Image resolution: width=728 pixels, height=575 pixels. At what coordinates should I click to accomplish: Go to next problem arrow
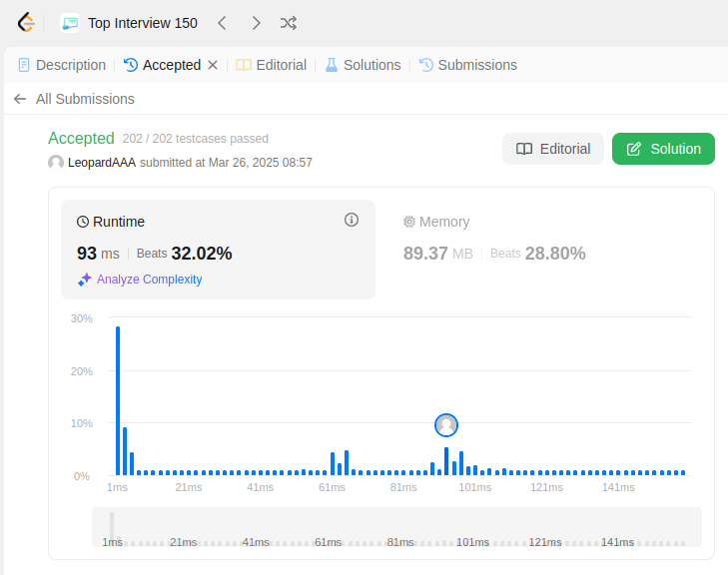256,23
